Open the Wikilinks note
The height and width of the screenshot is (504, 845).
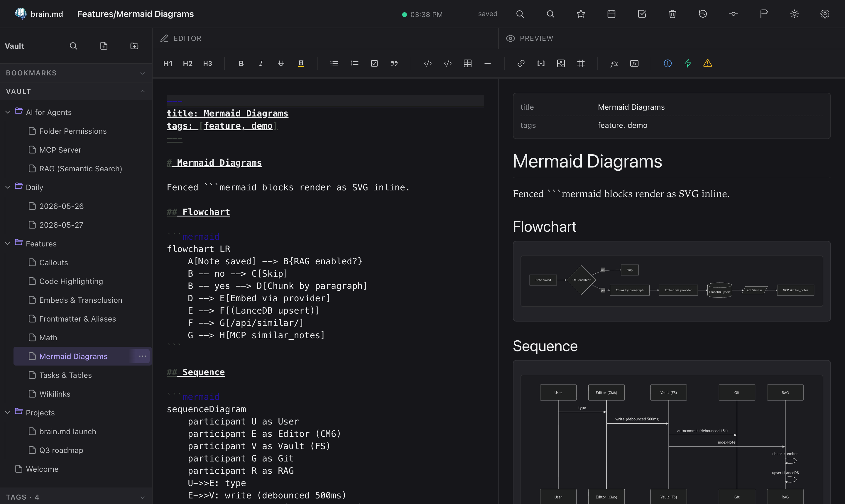coord(55,394)
